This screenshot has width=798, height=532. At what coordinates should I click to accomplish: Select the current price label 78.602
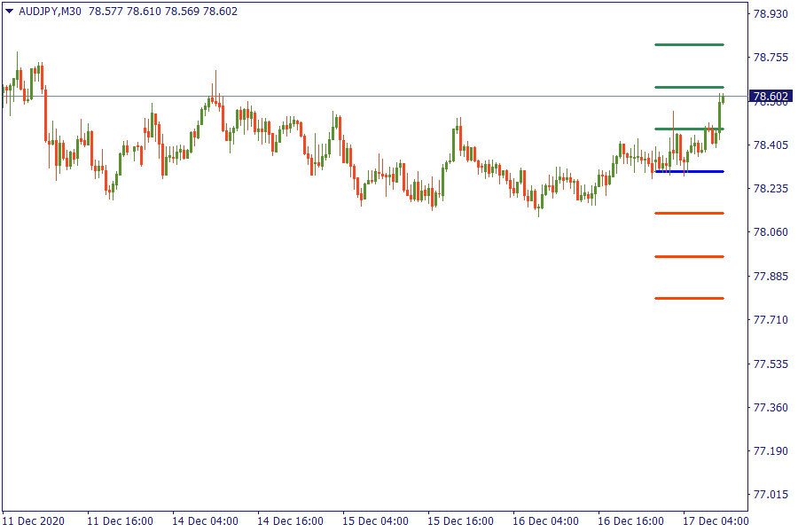770,97
